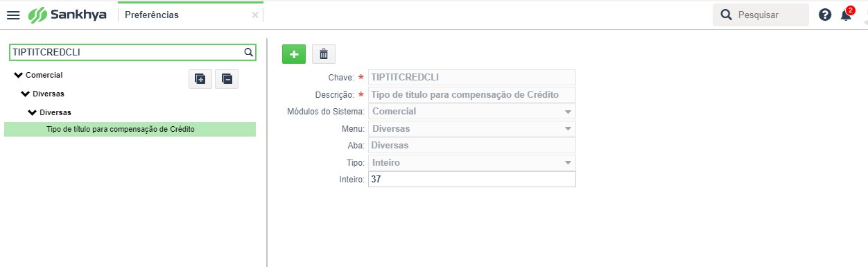
Task: Collapse all tree nodes icon
Action: coord(227,78)
